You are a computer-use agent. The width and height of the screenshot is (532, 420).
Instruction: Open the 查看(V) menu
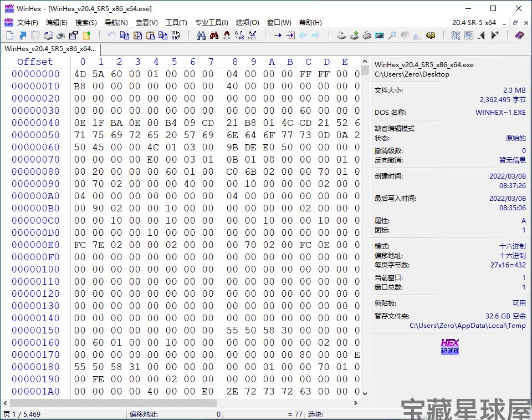tap(146, 23)
